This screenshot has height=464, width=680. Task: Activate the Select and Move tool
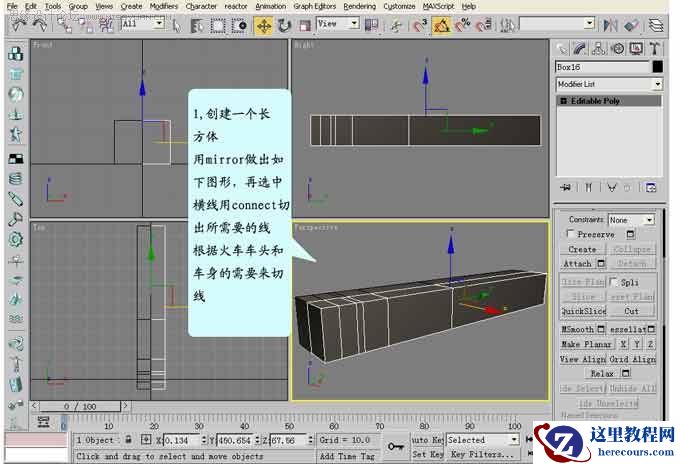coord(264,26)
